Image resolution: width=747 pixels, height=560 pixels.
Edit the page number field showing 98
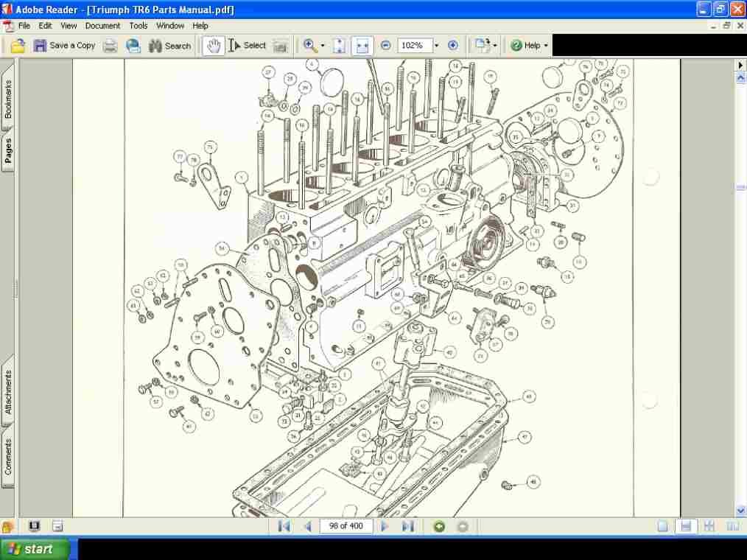tap(345, 526)
